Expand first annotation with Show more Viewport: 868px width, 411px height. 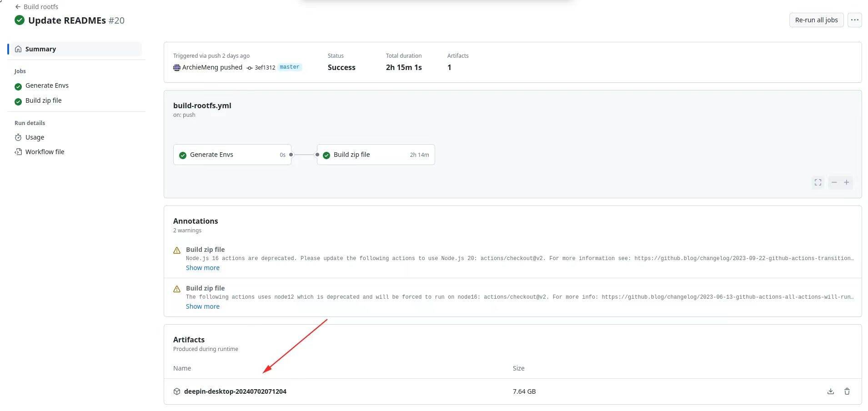tap(203, 268)
